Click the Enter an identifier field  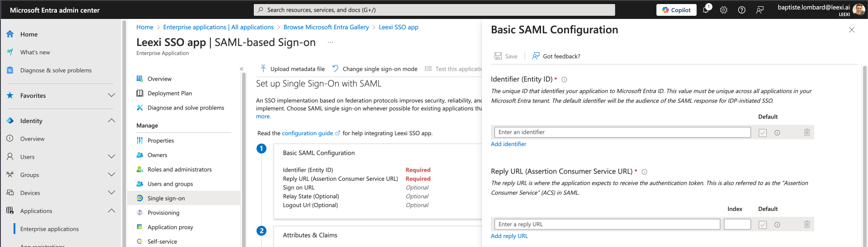point(622,132)
